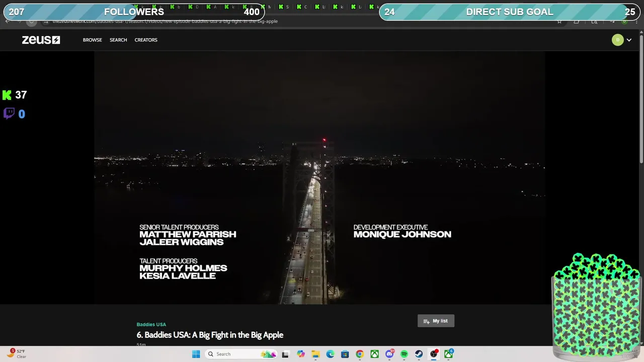
Task: Open the rightmost green taskbar app with badge
Action: coord(448,354)
